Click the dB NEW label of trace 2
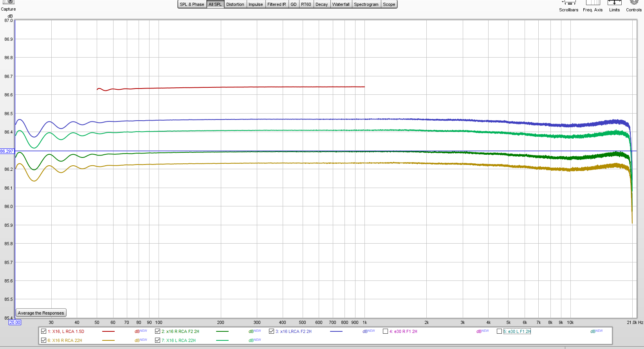This screenshot has width=644, height=349. (x=255, y=331)
